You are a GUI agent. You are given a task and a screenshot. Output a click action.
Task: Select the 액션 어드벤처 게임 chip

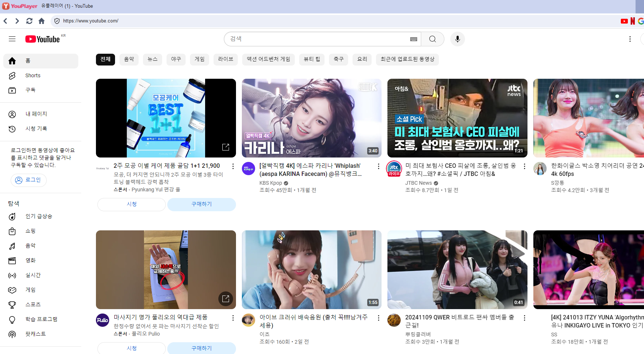tap(268, 59)
